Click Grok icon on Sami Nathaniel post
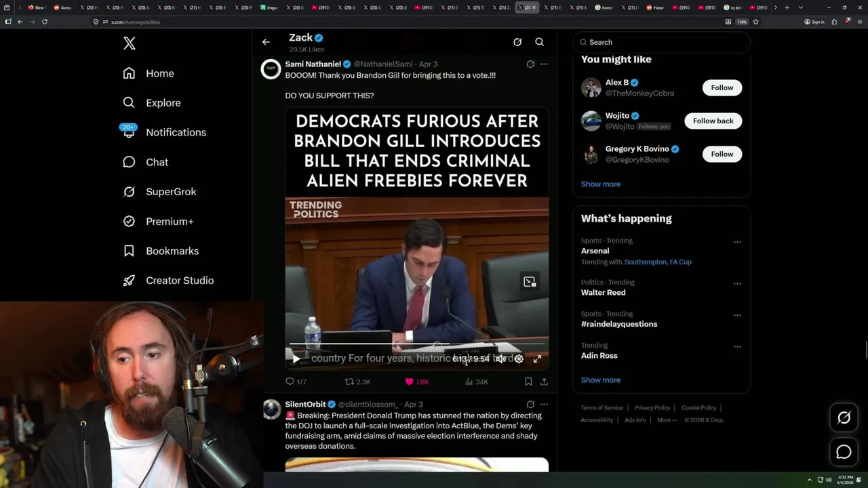Screen dimensions: 868x488 530,64
